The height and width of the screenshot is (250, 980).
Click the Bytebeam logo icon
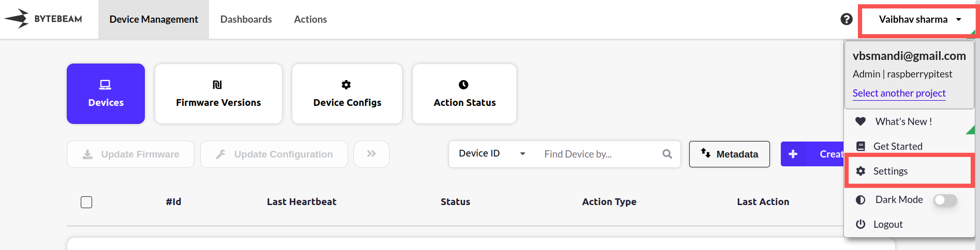point(17,19)
